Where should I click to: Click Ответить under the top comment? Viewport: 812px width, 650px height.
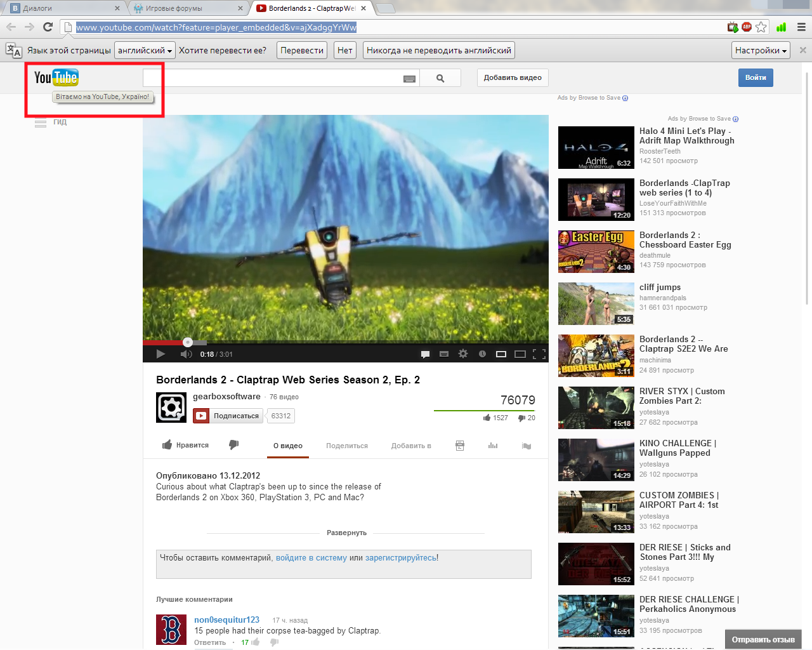point(210,642)
